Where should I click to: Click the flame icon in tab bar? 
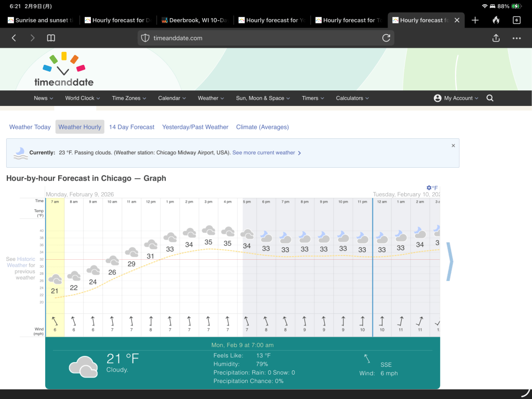point(496,20)
